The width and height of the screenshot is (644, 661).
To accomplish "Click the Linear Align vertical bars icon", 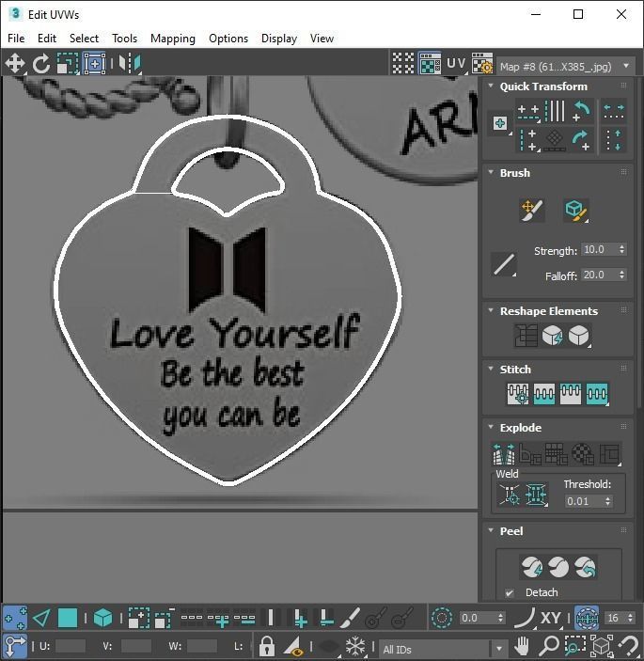I will point(555,112).
